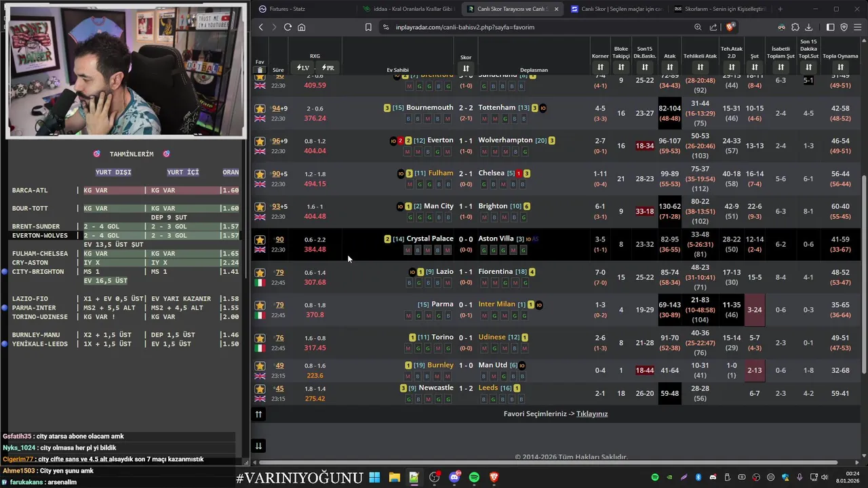Toggle the star for Crystal Palace–Aston Villa
The image size is (868, 488).
260,240
